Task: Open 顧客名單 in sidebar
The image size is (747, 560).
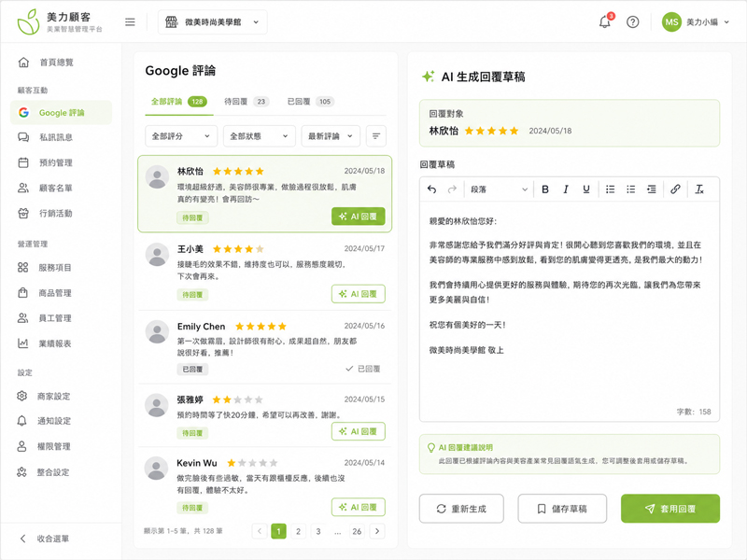Action: click(x=61, y=189)
